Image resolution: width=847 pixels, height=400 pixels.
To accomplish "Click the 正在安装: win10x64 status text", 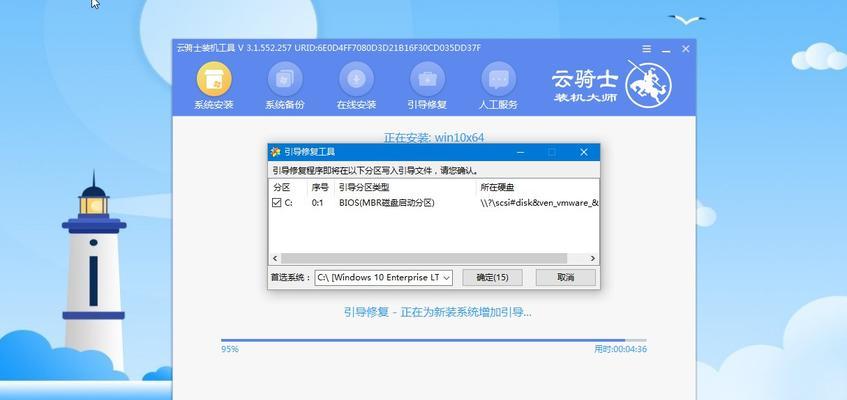I will pyautogui.click(x=434, y=138).
